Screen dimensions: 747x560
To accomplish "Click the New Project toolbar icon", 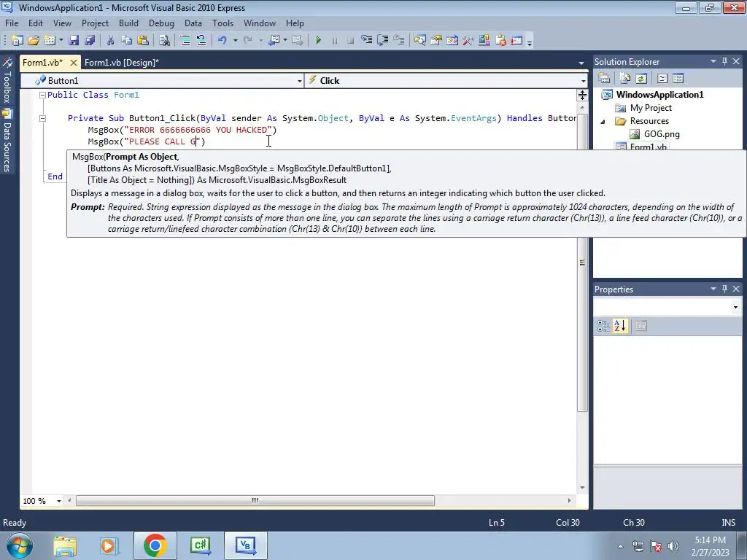I will (18, 41).
